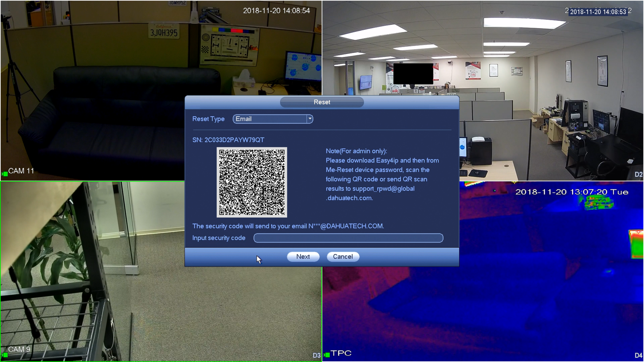Click the D3 channel label

[317, 355]
